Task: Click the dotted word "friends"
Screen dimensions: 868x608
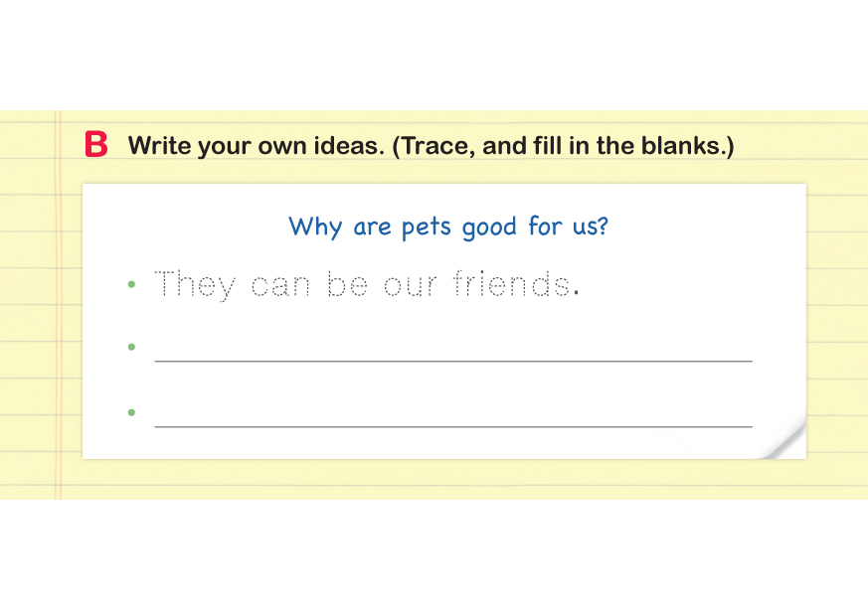Action: (x=511, y=284)
